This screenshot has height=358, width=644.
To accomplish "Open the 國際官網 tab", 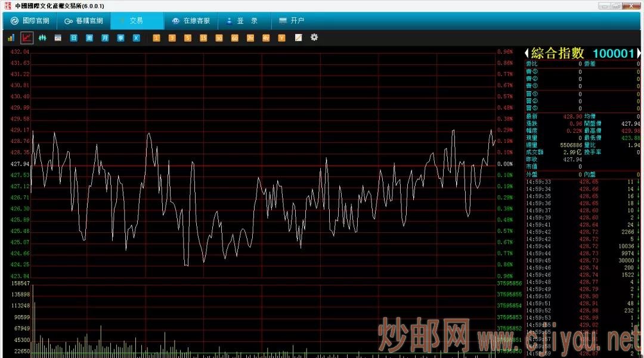I will click(x=30, y=20).
